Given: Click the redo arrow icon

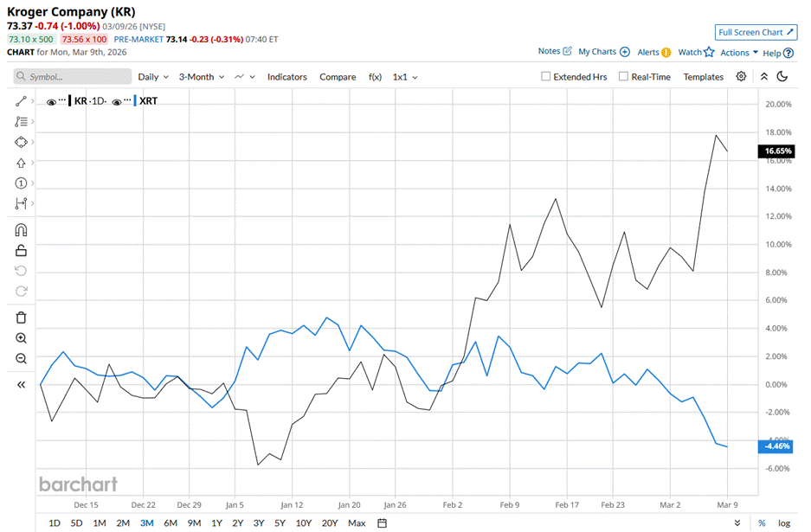Looking at the screenshot, I should 21,291.
